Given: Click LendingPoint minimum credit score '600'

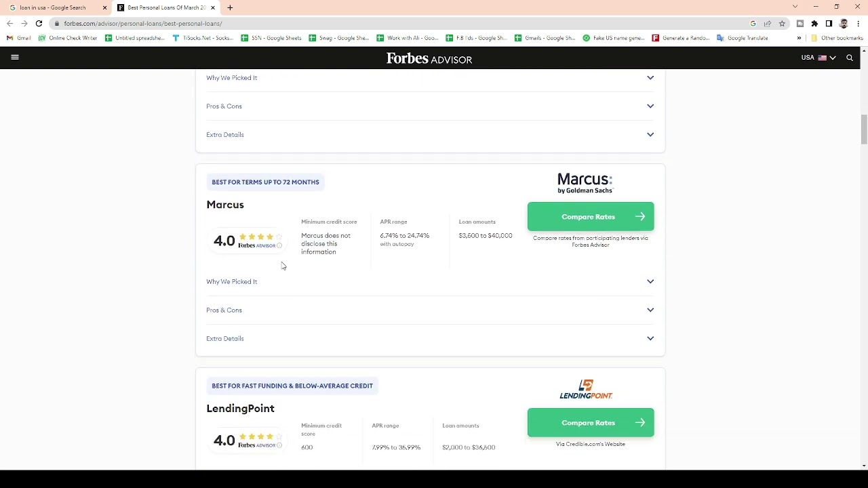Looking at the screenshot, I should click(x=307, y=448).
